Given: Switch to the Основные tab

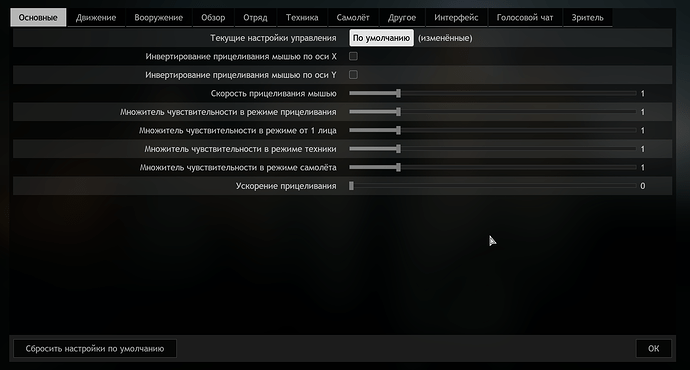Looking at the screenshot, I should click(x=38, y=18).
